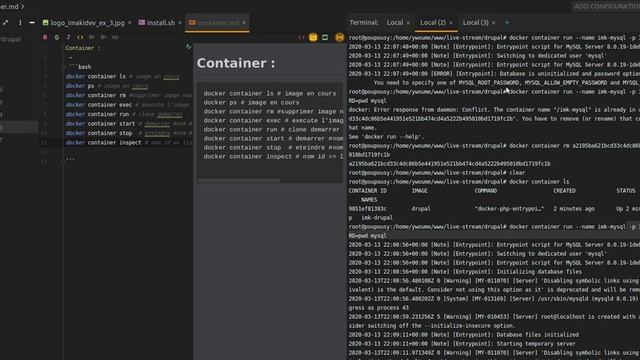The image size is (640, 360).
Task: Click 'docker container inspect # nom id' in preview
Action: (273, 156)
